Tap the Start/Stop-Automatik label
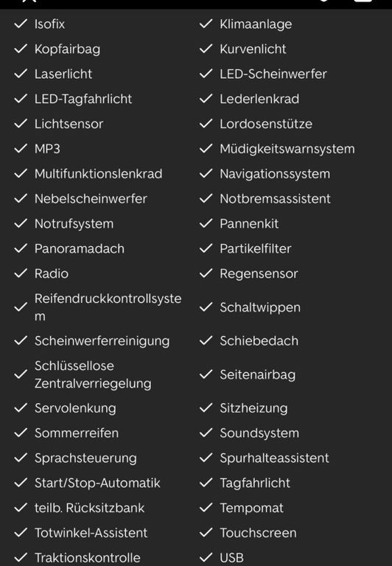Screen dimensions: 392x566 click(97, 483)
